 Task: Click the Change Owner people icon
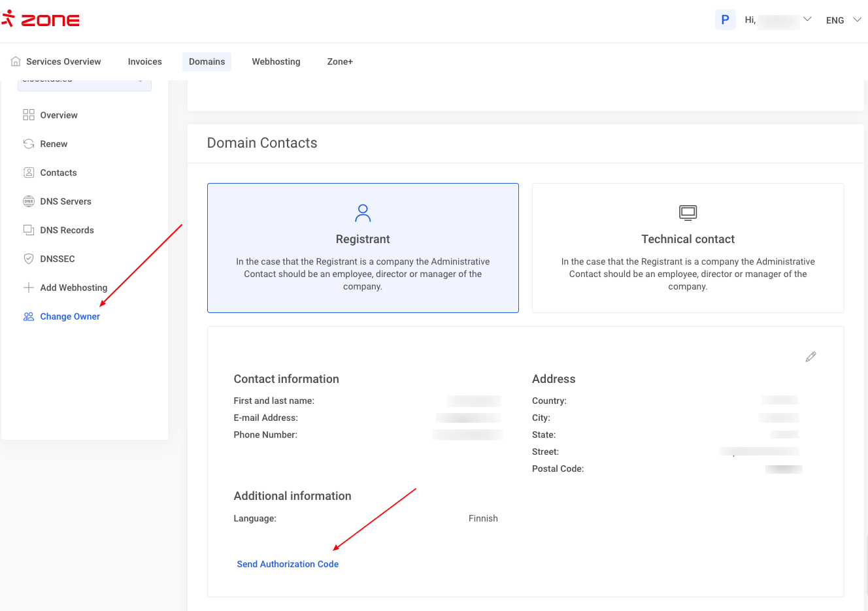(x=29, y=316)
